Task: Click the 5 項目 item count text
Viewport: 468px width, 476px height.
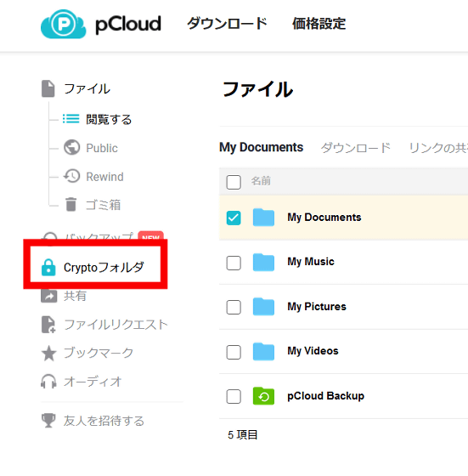Action: pyautogui.click(x=243, y=435)
